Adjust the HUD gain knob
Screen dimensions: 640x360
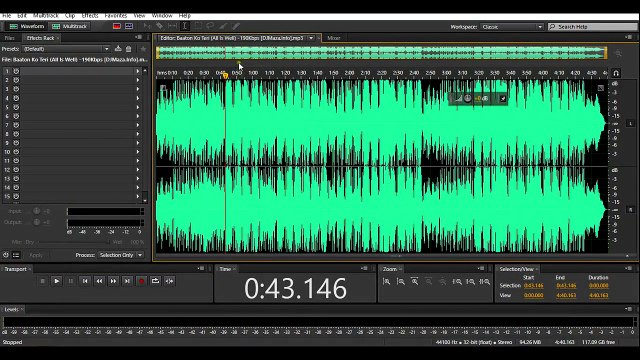(x=468, y=98)
